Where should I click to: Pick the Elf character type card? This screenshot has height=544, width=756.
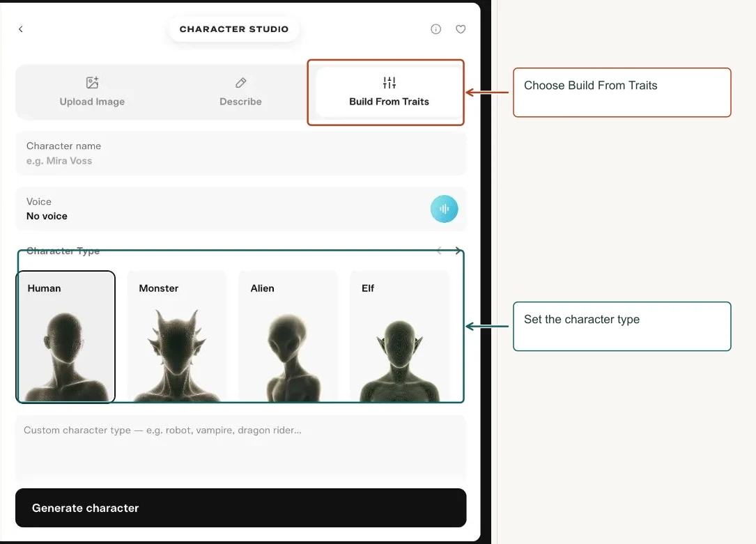[400, 336]
